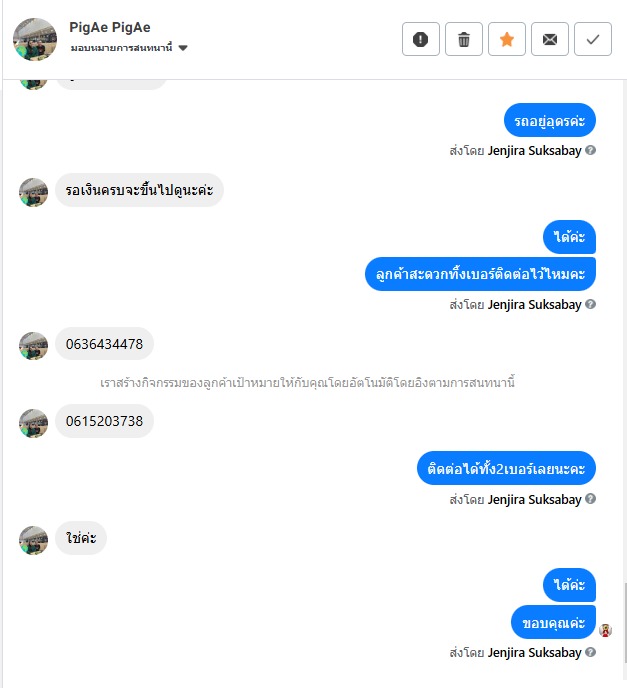
Task: Mark conversation done with checkmark button
Action: click(592, 39)
